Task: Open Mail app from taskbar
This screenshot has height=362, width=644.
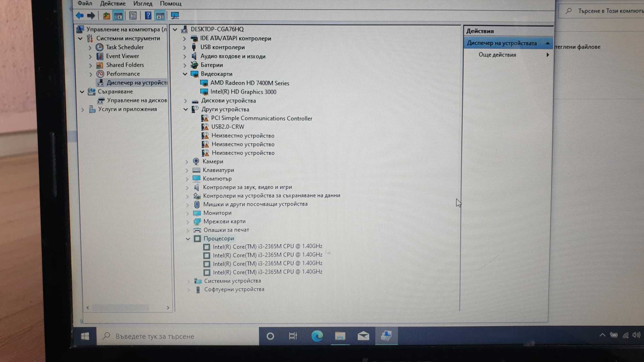Action: (x=363, y=336)
